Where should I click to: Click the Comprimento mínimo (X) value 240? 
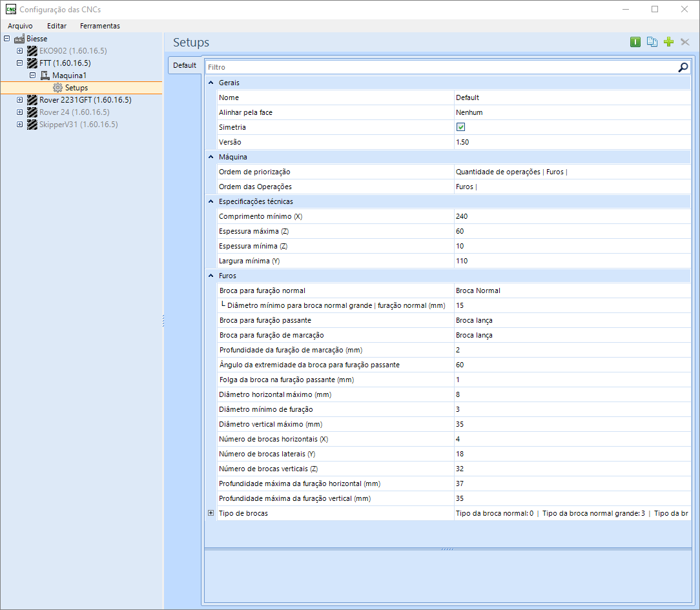point(572,216)
